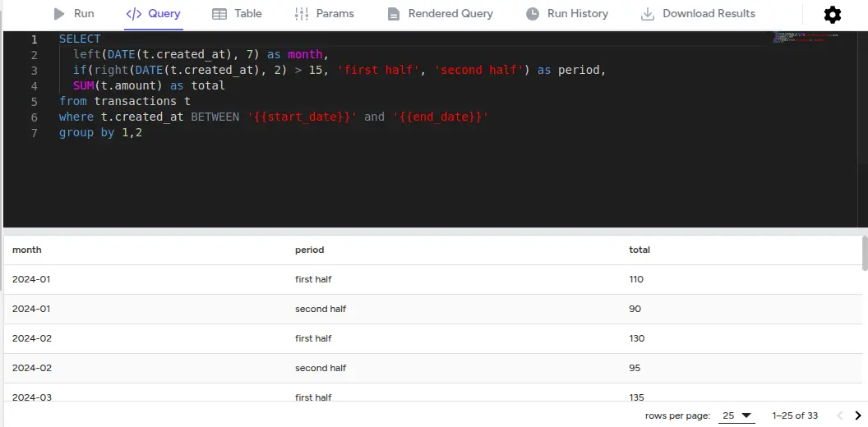Click 'second half' in the 2024-02 row
This screenshot has height=427, width=868.
click(321, 368)
